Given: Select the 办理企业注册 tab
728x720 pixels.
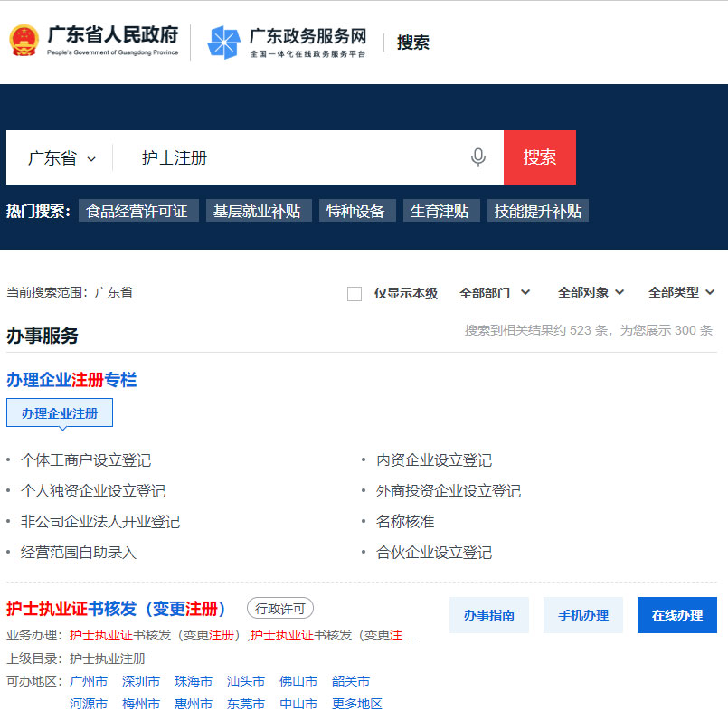Looking at the screenshot, I should (60, 412).
